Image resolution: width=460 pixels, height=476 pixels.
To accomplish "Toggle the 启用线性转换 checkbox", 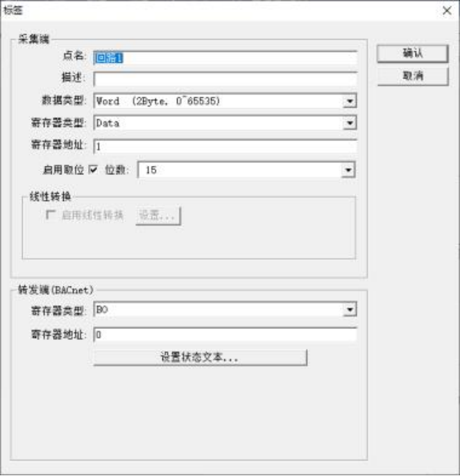I will pyautogui.click(x=50, y=214).
